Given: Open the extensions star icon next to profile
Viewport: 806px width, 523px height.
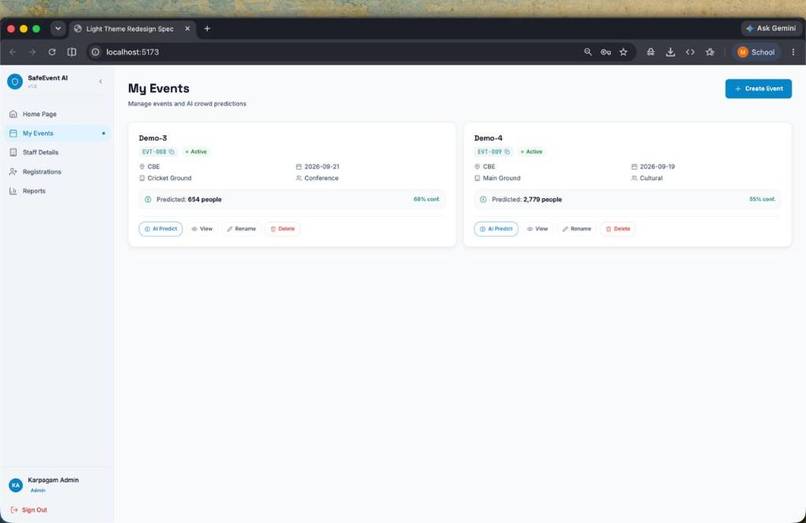Looking at the screenshot, I should pyautogui.click(x=710, y=52).
